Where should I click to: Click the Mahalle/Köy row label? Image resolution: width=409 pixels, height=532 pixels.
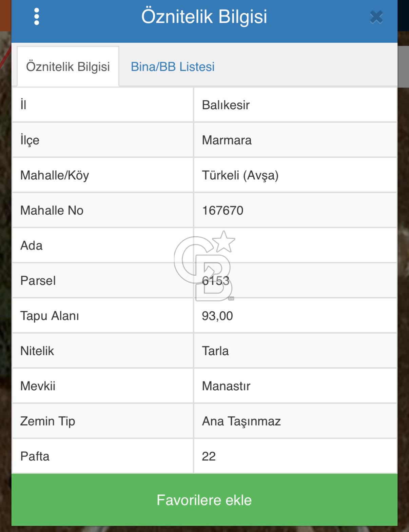[x=55, y=175]
